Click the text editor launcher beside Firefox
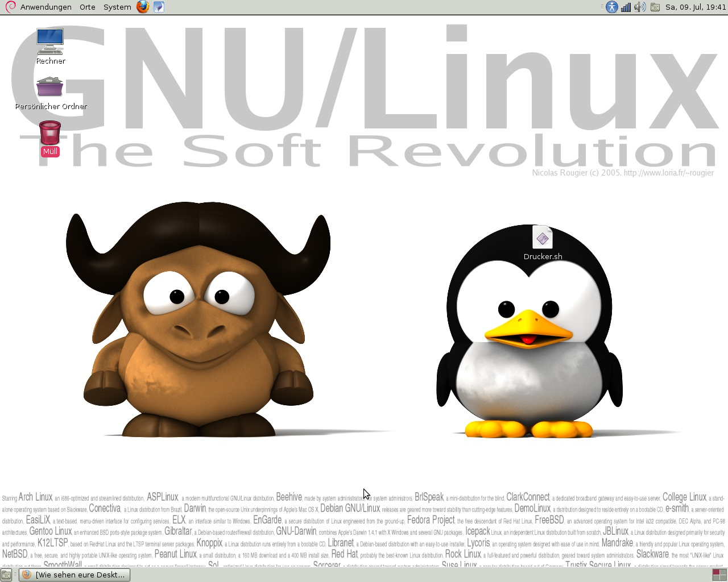Screen dimensions: 728x582 point(159,7)
